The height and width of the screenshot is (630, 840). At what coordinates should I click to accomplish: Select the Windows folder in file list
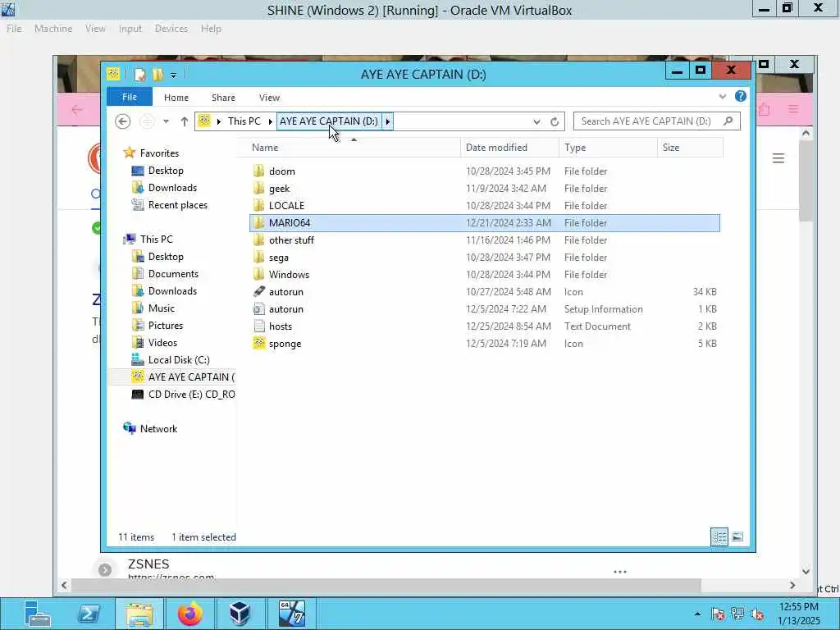click(289, 275)
